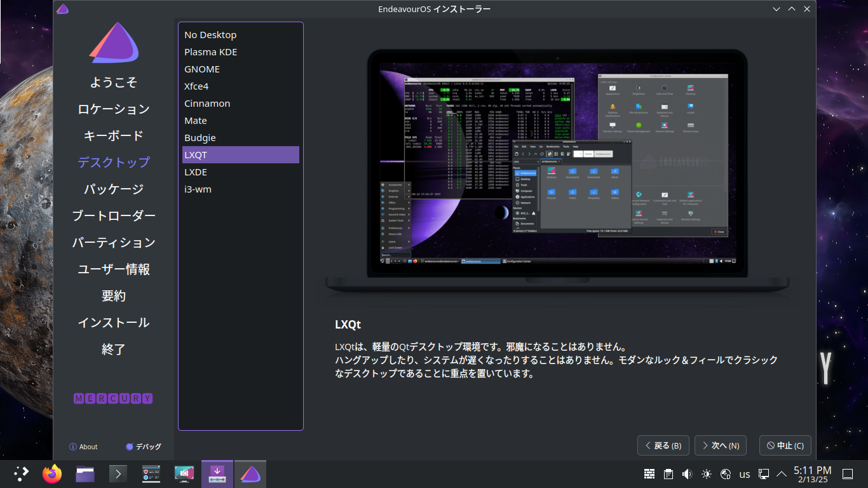
Task: Click the パッケージ step in sidebar
Action: point(114,189)
